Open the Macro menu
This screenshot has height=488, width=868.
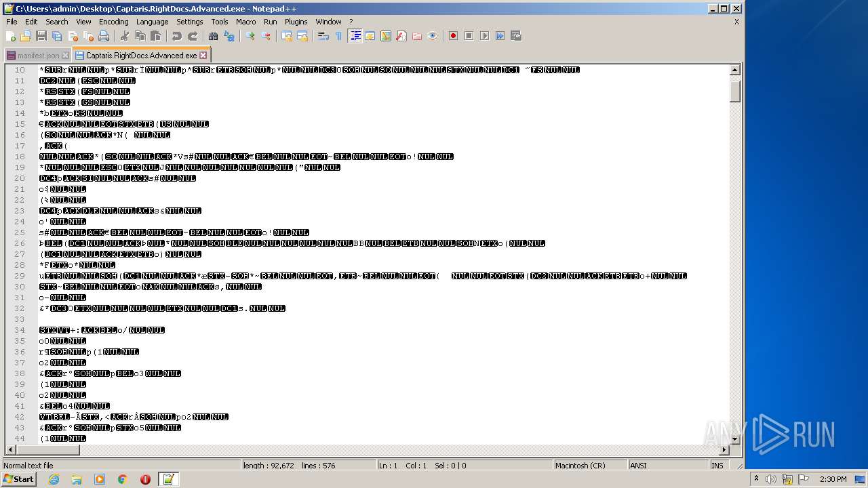tap(246, 22)
